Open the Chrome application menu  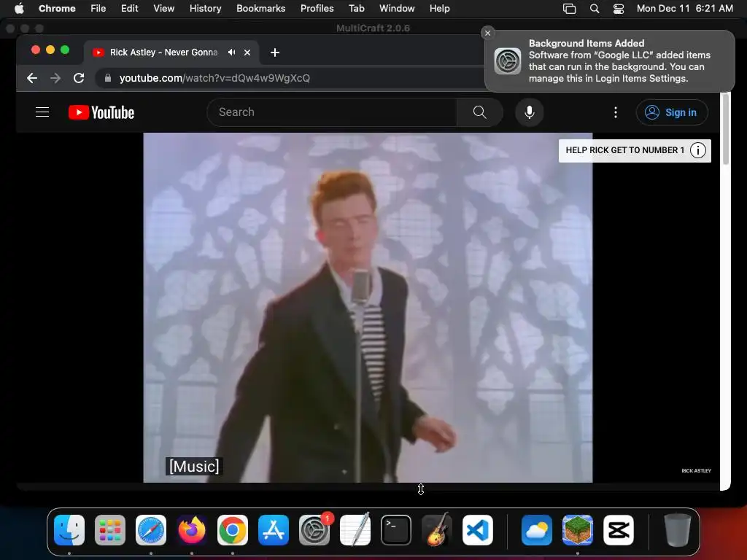(x=57, y=9)
